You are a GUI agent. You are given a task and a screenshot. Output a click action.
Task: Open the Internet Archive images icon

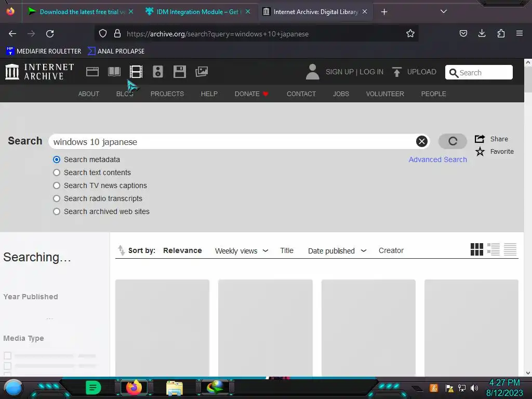202,72
